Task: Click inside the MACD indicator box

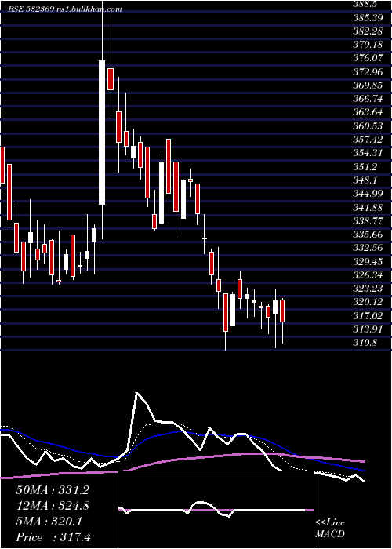Action: click(x=216, y=510)
